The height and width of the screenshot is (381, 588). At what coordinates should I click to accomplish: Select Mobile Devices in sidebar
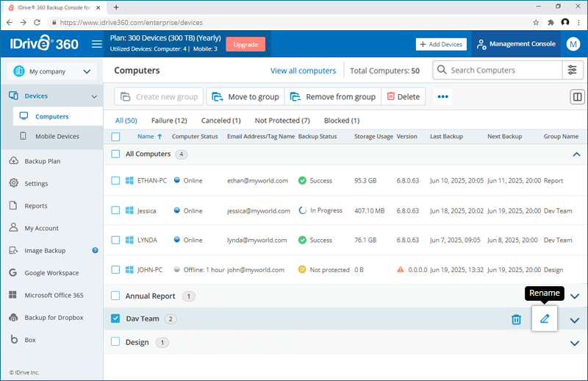click(x=57, y=136)
